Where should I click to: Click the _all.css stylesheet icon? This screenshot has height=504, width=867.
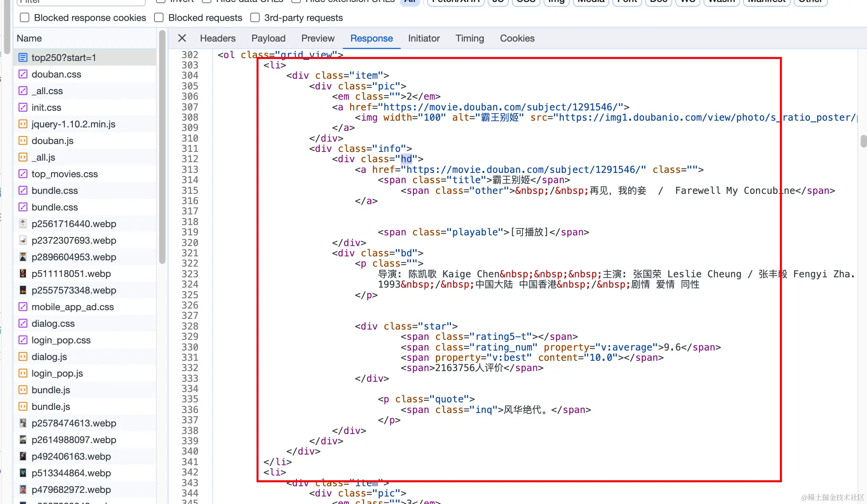pyautogui.click(x=23, y=91)
